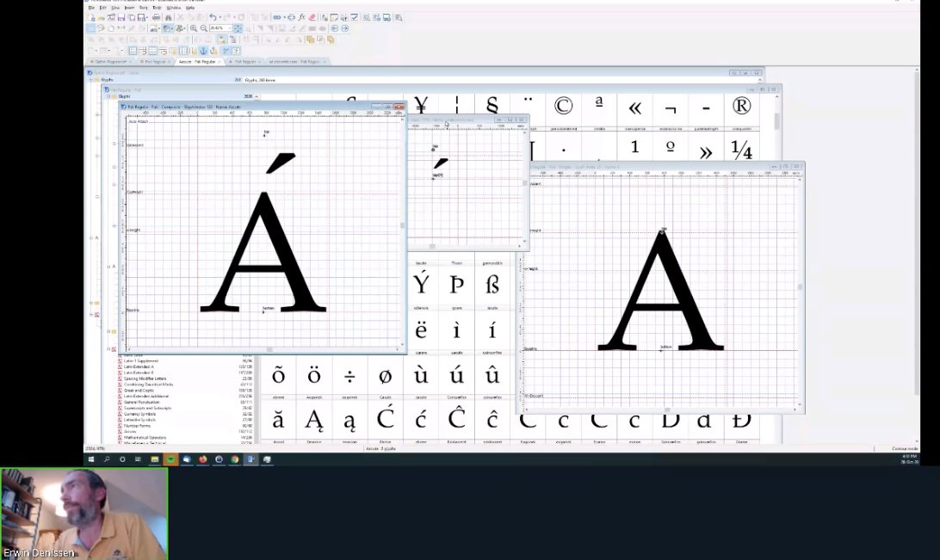Select the rectangle selection tool icon
940x560 pixels.
point(91,28)
